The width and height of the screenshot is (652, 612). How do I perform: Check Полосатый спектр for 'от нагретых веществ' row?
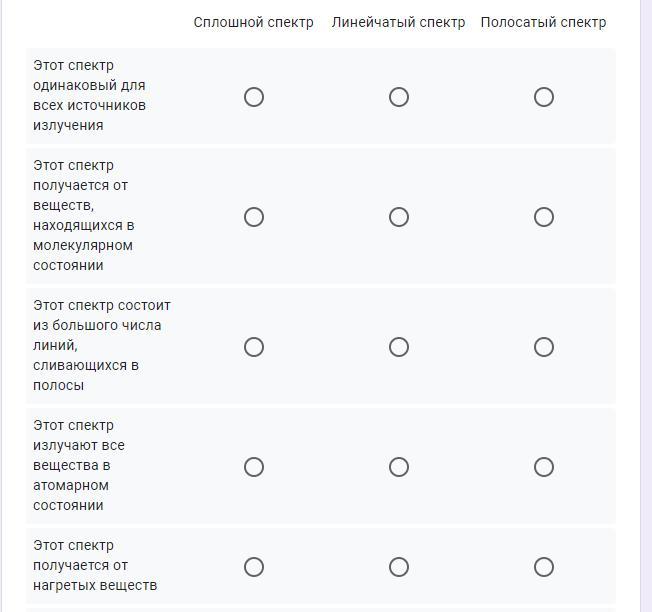[x=543, y=567]
